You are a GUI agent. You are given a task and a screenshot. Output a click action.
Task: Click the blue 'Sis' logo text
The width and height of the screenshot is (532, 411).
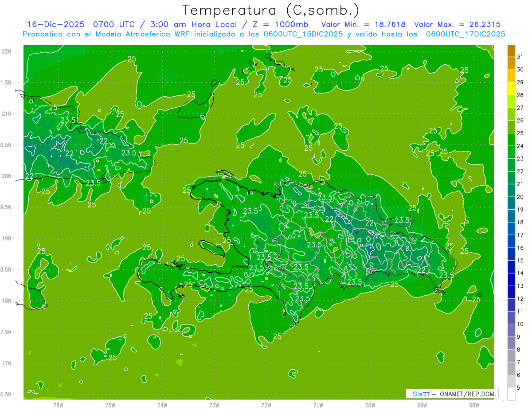pos(418,394)
